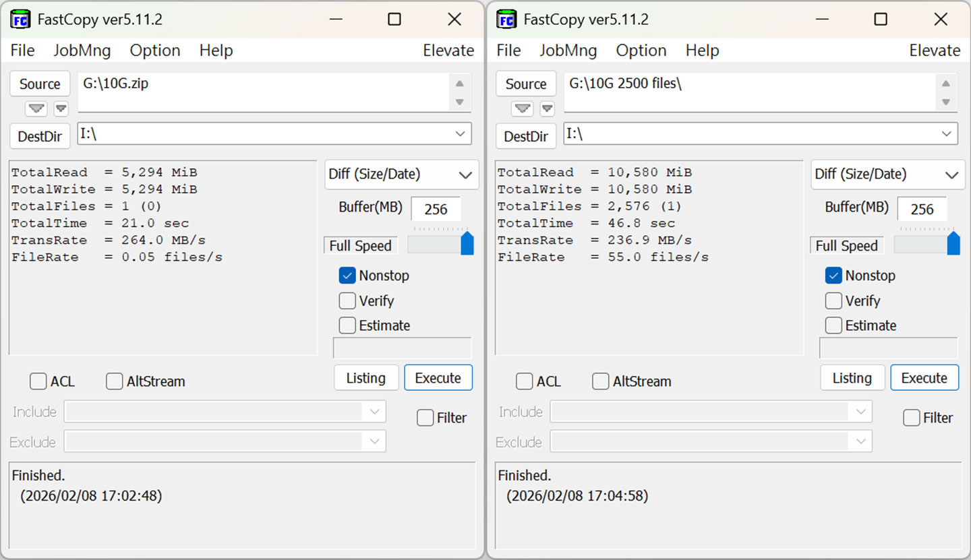Click the right down-arrow history icon below Source

[x=60, y=108]
